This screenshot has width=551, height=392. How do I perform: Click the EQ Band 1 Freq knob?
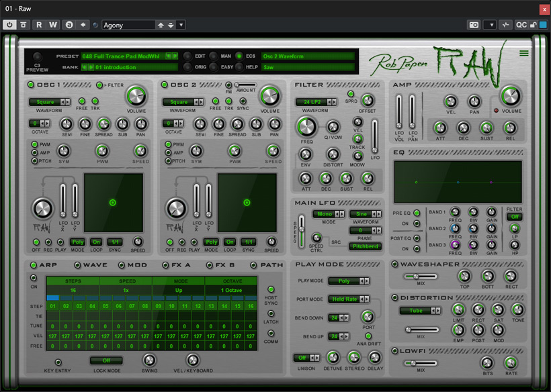[x=455, y=212]
